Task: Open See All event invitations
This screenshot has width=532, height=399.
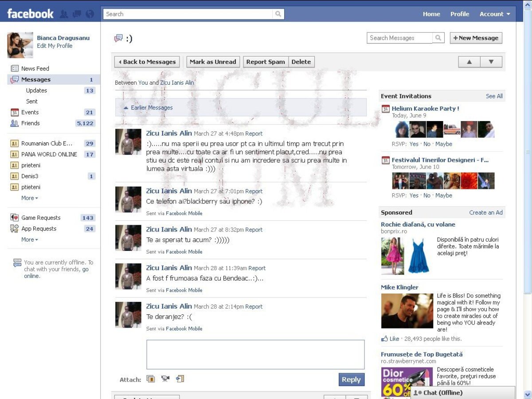Action: [494, 96]
